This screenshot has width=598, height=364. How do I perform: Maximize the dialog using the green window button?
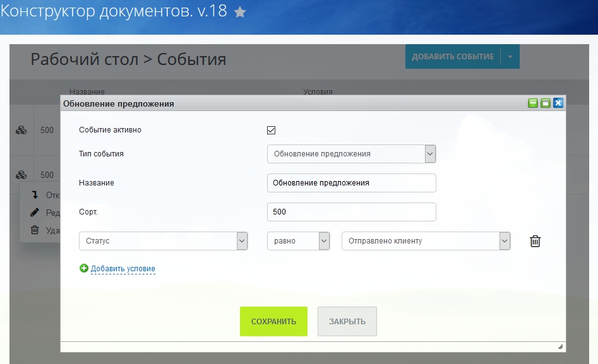pyautogui.click(x=546, y=103)
